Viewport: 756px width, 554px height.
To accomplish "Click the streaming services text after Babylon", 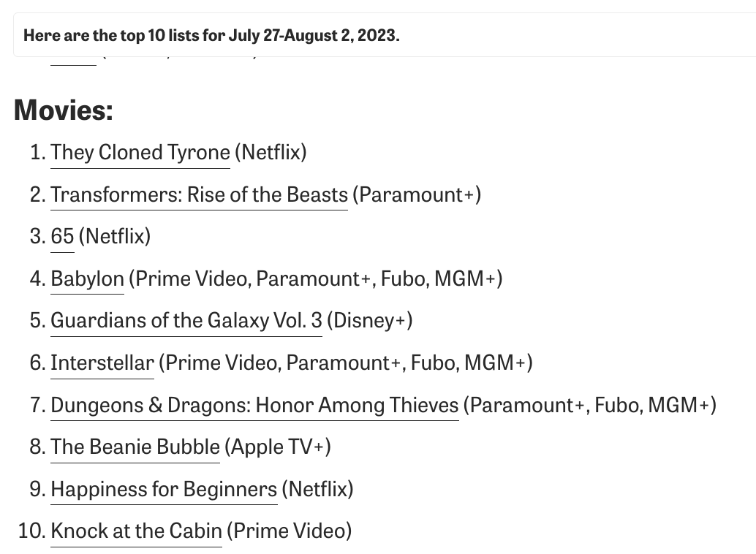I will [315, 279].
